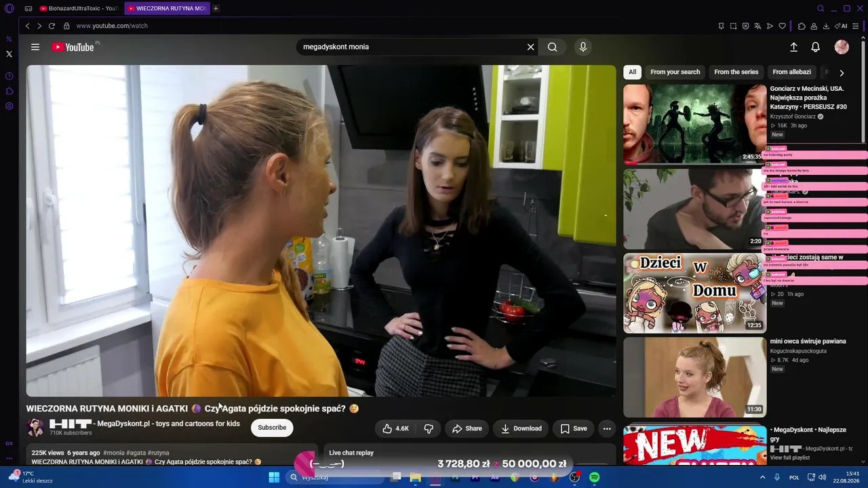
Task: Open more actions three-dot menu
Action: click(607, 428)
